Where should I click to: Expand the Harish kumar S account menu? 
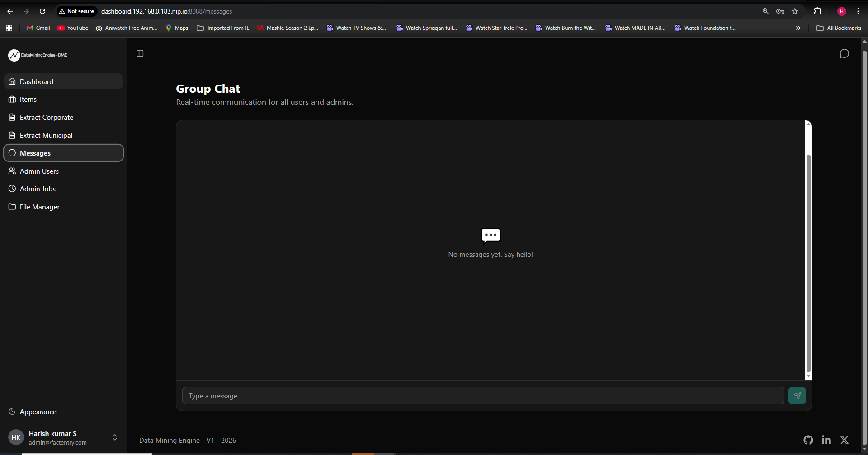[x=63, y=437]
